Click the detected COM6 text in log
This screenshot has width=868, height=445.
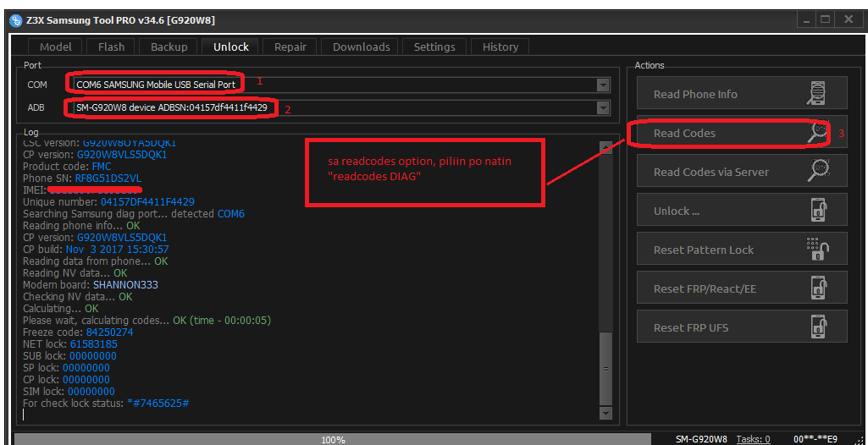tap(231, 213)
